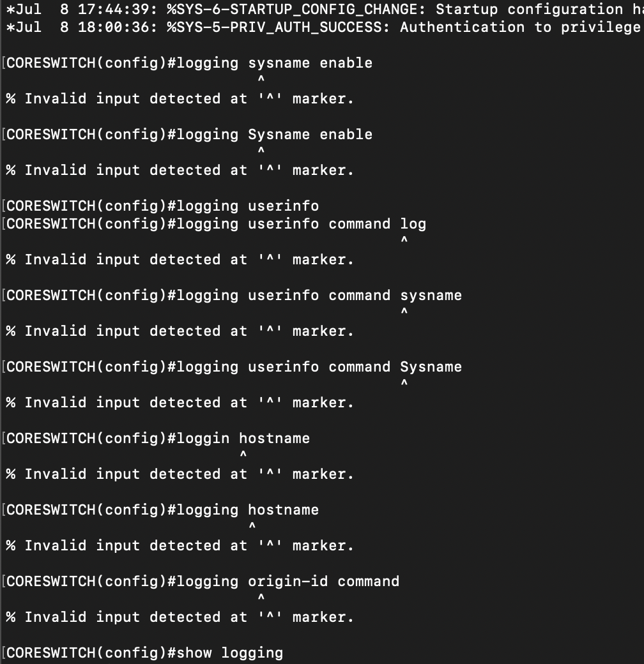The image size is (644, 664).
Task: Click the 'show logging' command at bottom
Action: coord(229,653)
